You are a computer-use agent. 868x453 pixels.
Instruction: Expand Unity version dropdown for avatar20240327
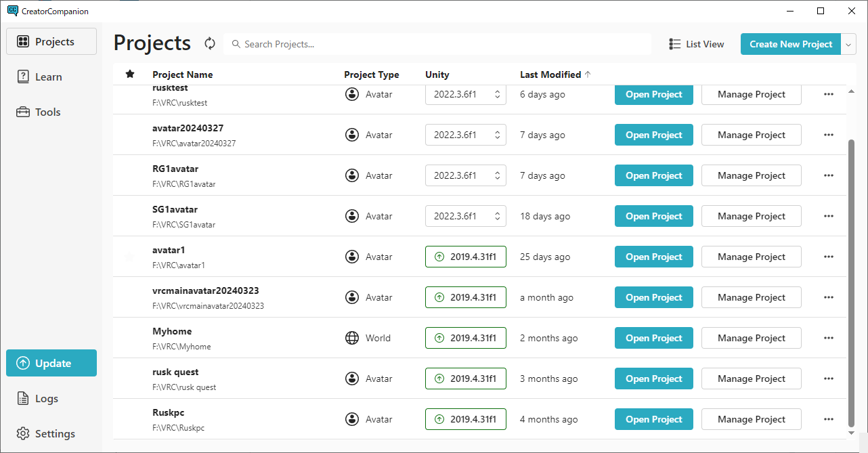click(498, 135)
